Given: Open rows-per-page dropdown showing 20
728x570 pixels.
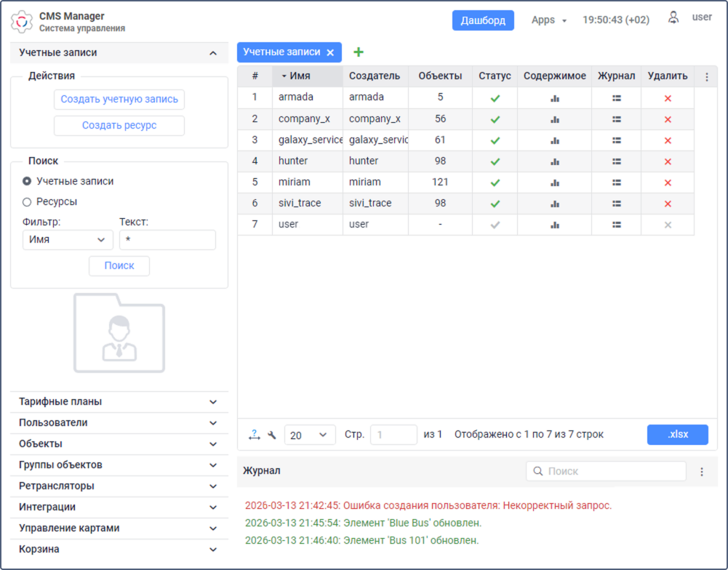Looking at the screenshot, I should [x=309, y=435].
